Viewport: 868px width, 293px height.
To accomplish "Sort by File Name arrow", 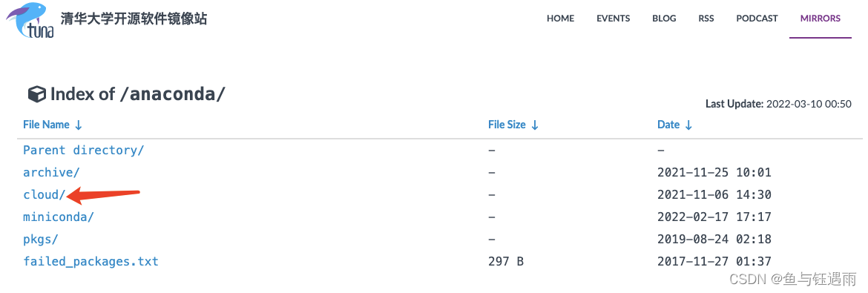I will pos(78,125).
